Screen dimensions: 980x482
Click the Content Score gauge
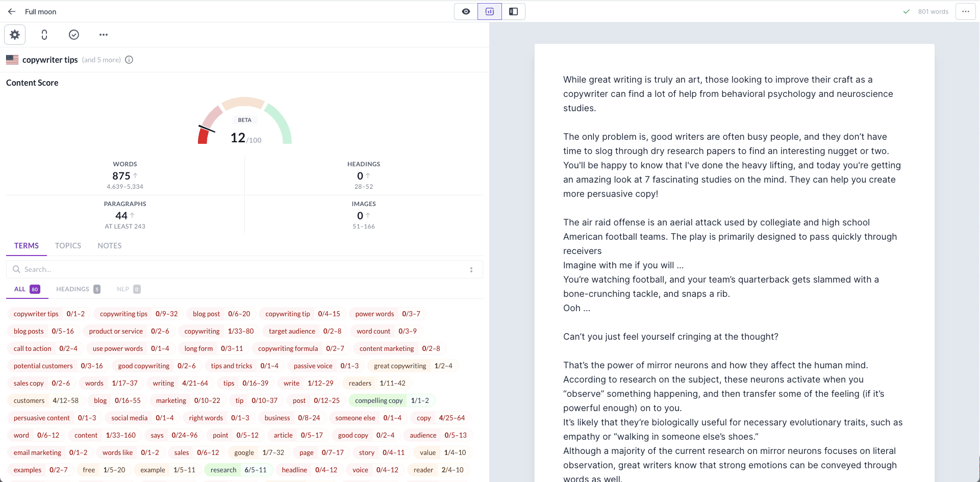coord(245,122)
